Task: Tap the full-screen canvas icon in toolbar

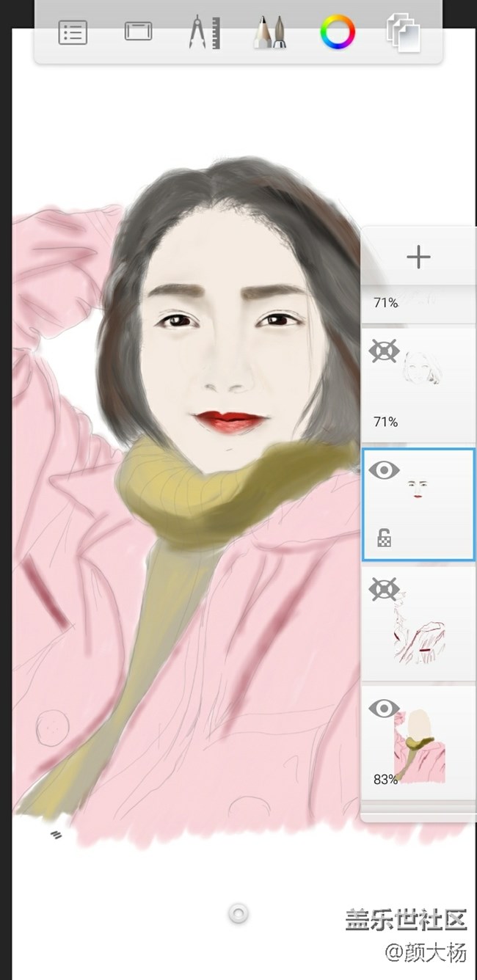Action: (138, 32)
